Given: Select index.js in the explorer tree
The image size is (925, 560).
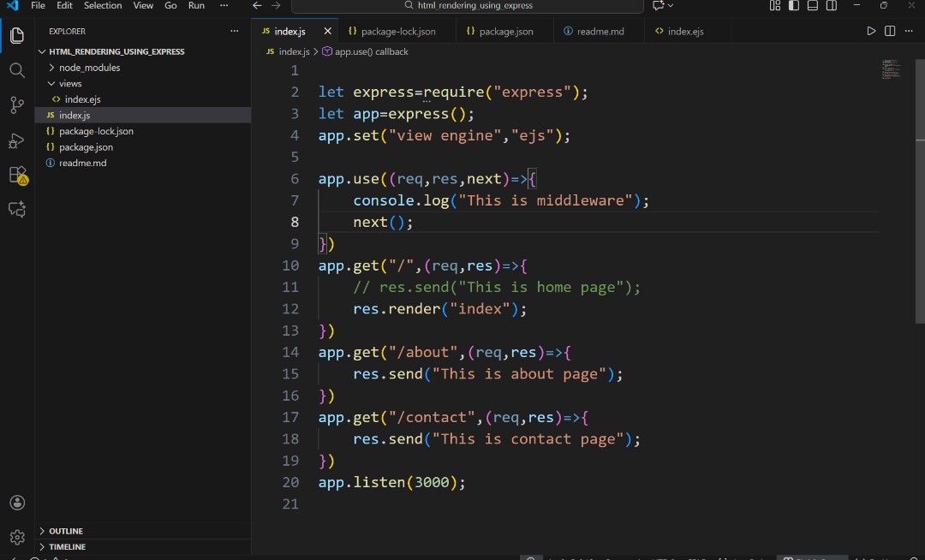Looking at the screenshot, I should click(x=143, y=116).
